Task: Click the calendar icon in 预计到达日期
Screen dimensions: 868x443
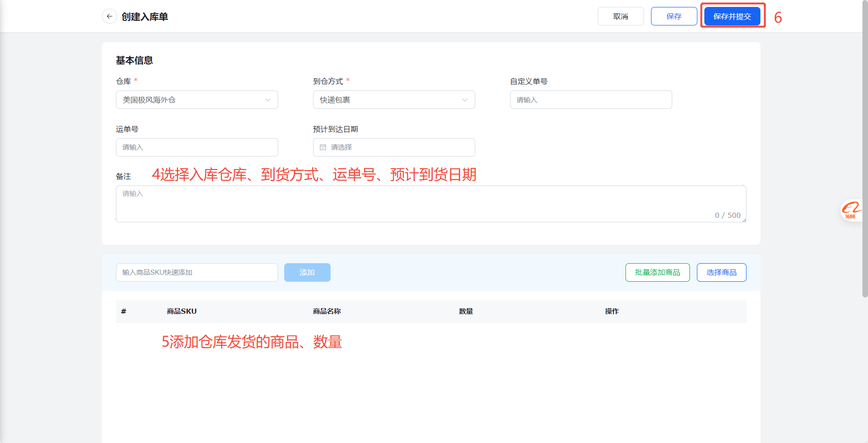Action: pyautogui.click(x=323, y=147)
